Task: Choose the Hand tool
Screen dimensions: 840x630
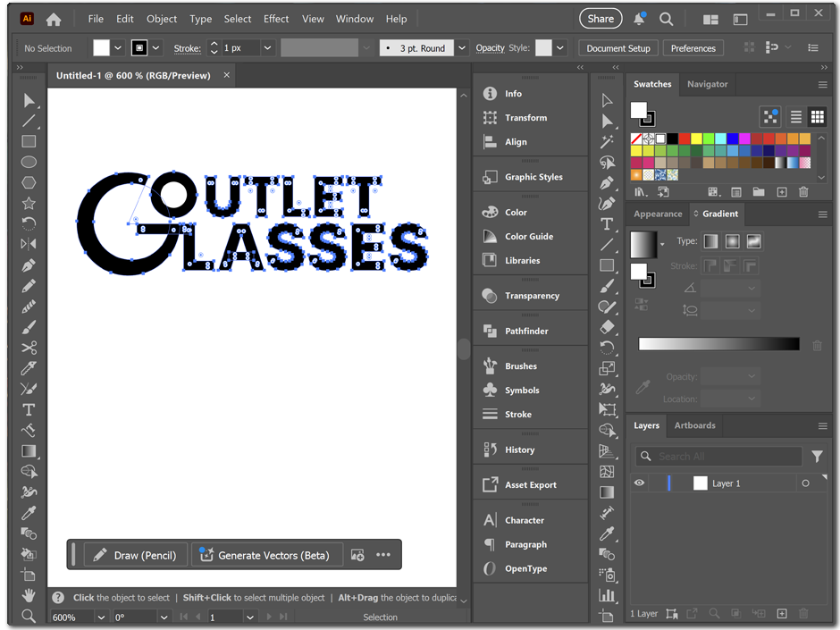Action: 29,594
